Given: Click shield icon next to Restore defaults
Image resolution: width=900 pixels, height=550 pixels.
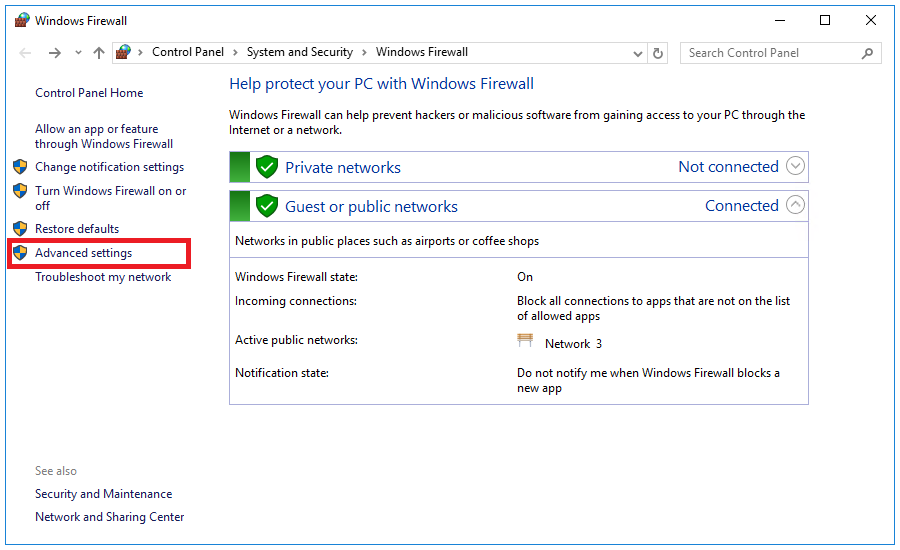Looking at the screenshot, I should (x=20, y=228).
